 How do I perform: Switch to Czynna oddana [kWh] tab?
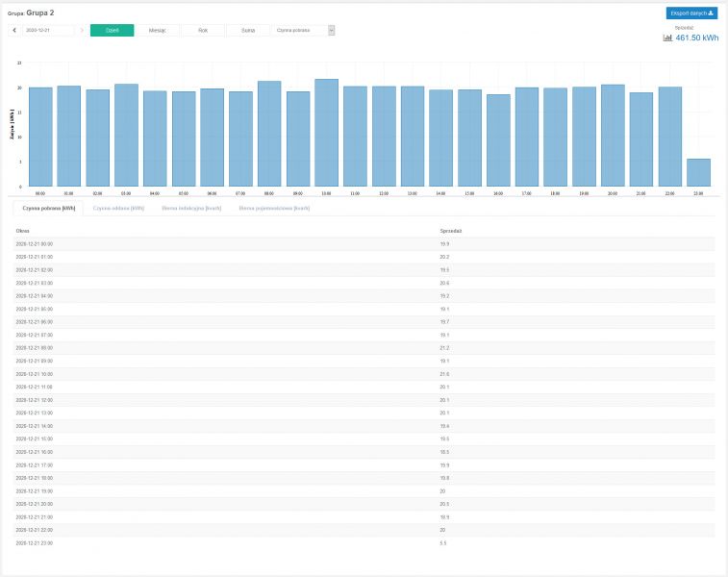118,208
